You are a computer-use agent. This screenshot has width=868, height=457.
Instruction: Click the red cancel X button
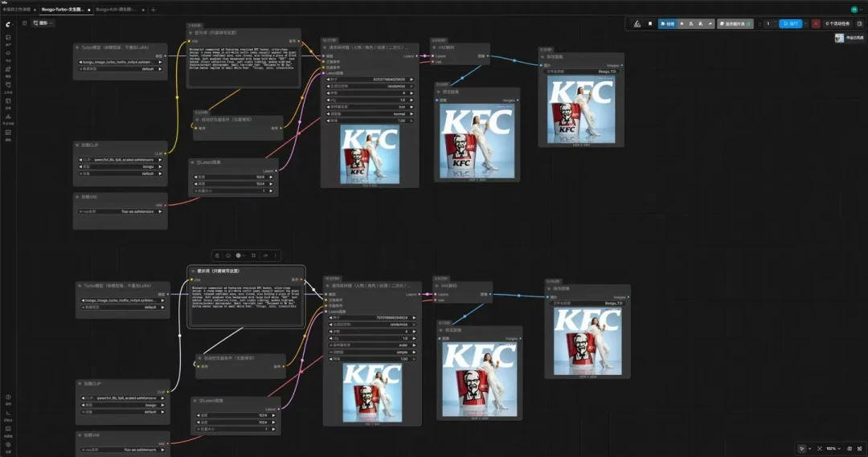click(x=816, y=24)
